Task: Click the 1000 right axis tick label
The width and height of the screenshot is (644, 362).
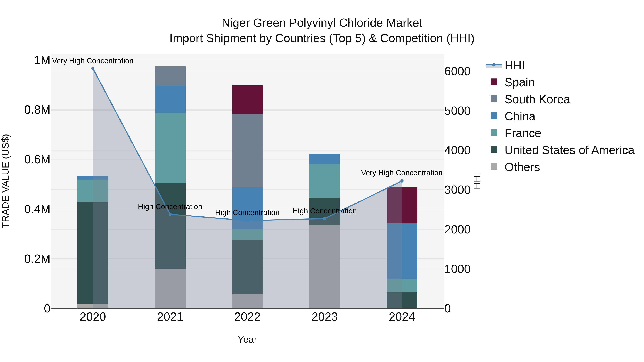Action: [x=457, y=269]
